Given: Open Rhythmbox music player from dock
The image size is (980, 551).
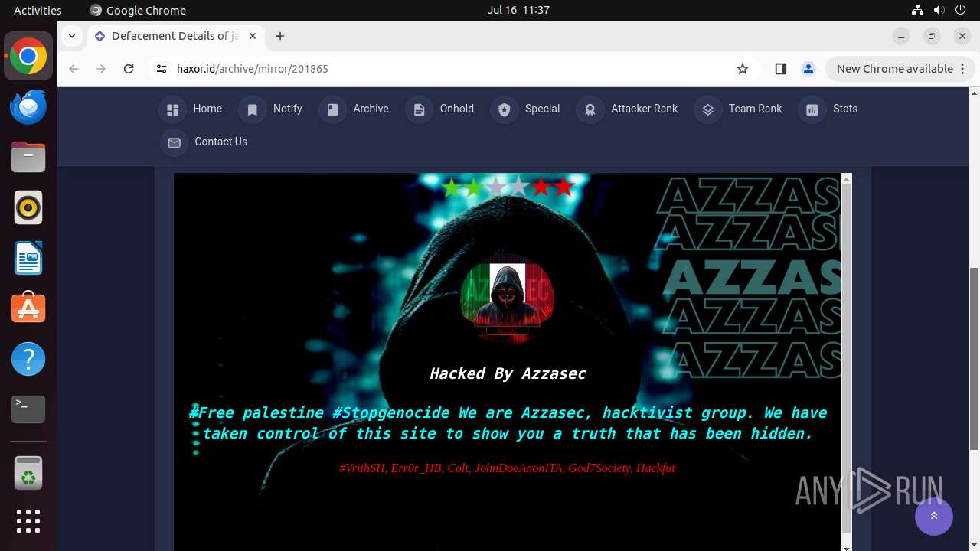Looking at the screenshot, I should click(x=28, y=208).
